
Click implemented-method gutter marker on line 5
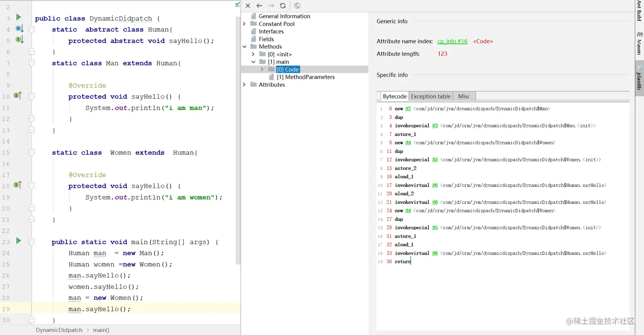pyautogui.click(x=19, y=40)
